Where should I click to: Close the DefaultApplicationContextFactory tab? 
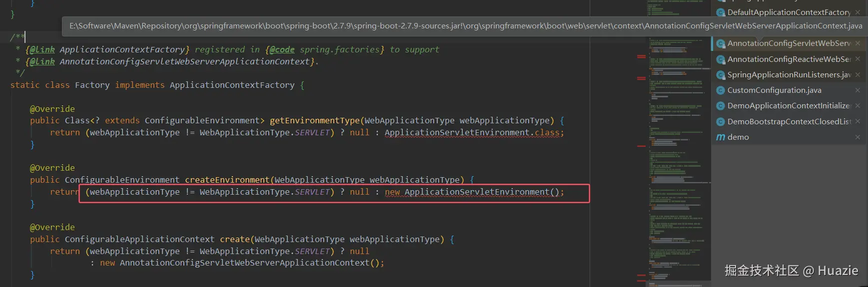click(x=858, y=12)
